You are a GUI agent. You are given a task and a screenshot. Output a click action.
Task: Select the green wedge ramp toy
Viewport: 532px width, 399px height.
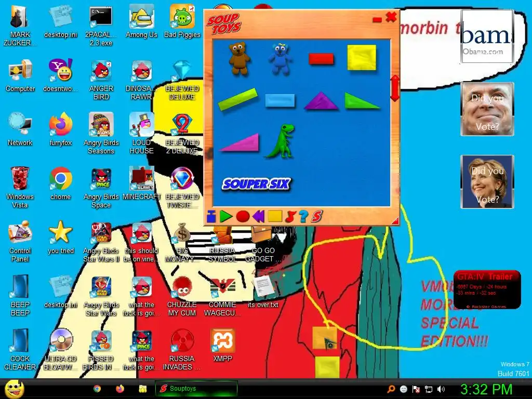[362, 101]
